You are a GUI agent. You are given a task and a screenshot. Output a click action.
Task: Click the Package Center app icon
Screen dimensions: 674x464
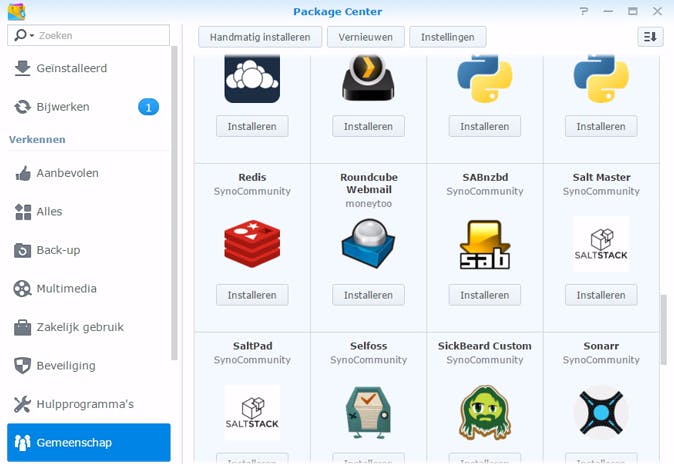tap(16, 11)
